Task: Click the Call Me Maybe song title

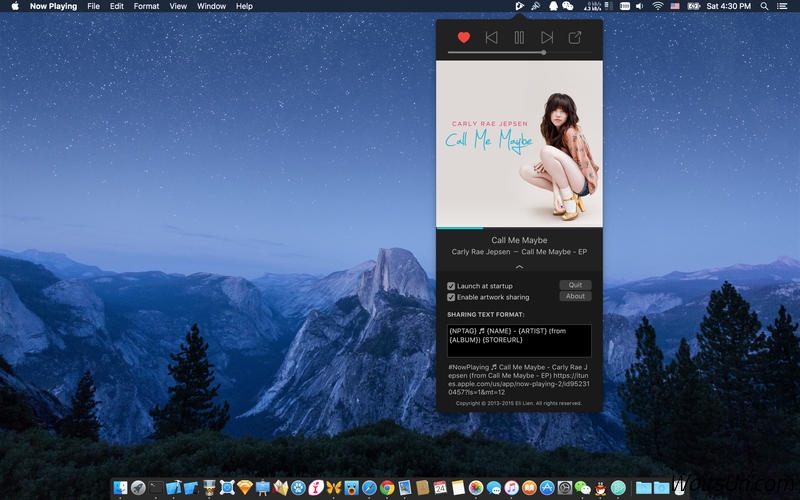Action: pyautogui.click(x=519, y=240)
